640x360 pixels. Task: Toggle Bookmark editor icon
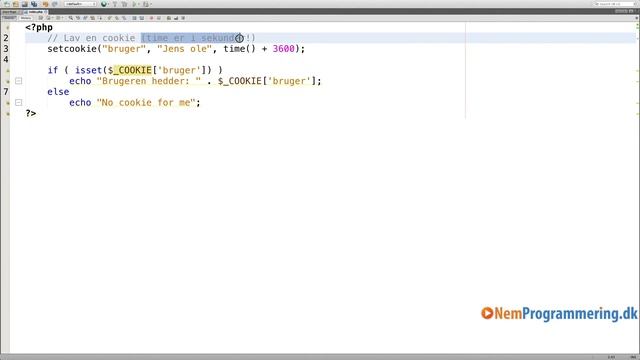[124, 18]
